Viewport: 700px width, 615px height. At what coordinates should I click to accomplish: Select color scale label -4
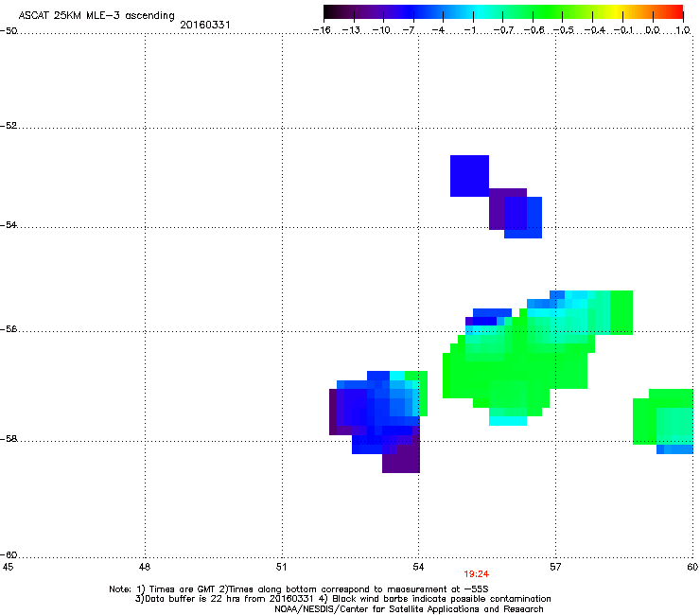click(x=438, y=30)
